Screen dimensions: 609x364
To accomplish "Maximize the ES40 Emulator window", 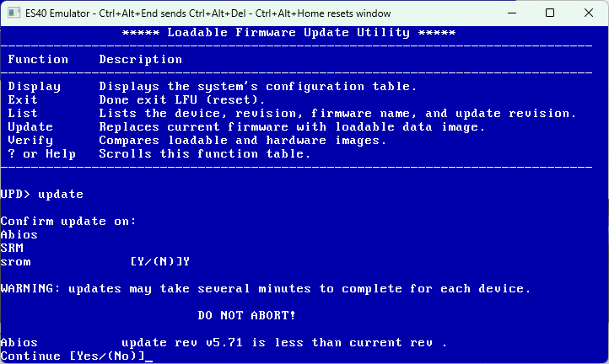I will 550,13.
